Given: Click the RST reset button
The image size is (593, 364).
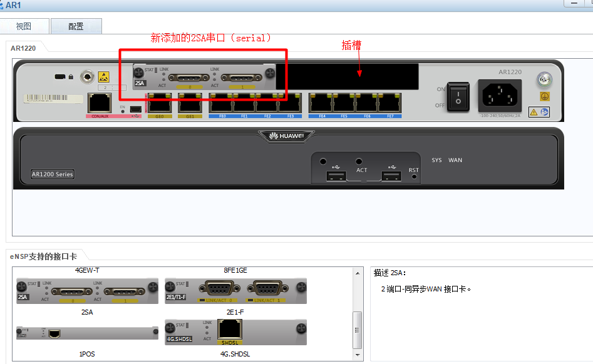Looking at the screenshot, I should tap(414, 176).
